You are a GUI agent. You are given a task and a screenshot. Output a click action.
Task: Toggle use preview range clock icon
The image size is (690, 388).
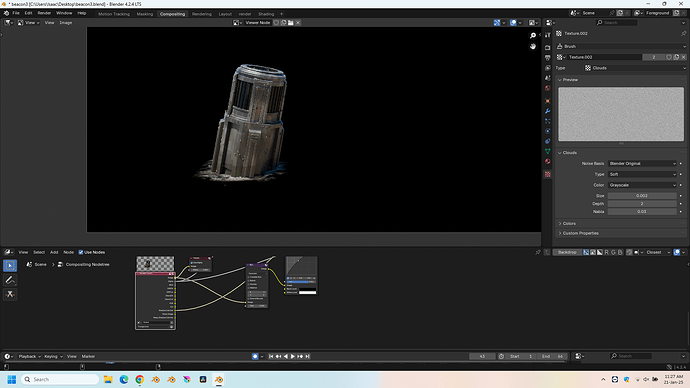coord(501,356)
